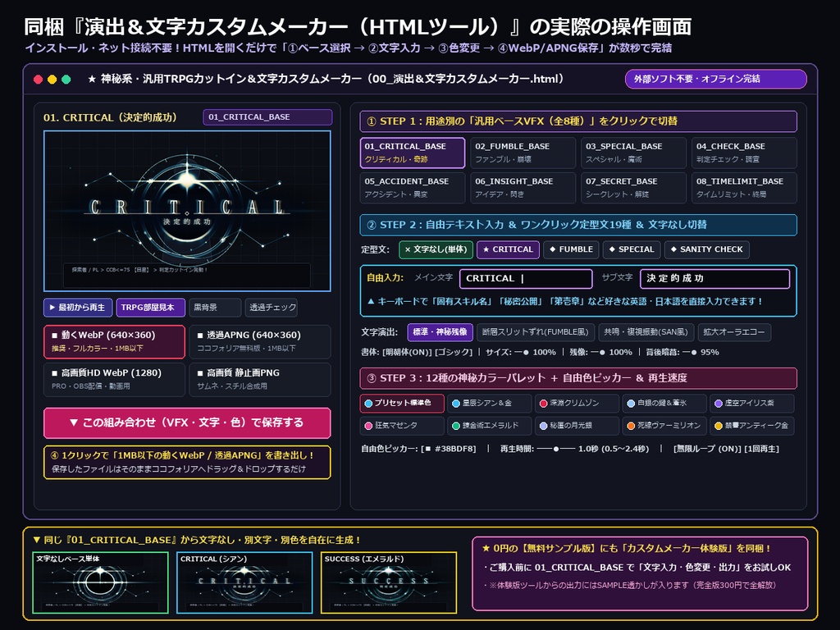Click the メイン文字 CRITICAL input field
Image resolution: width=840 pixels, height=630 pixels.
coord(526,279)
